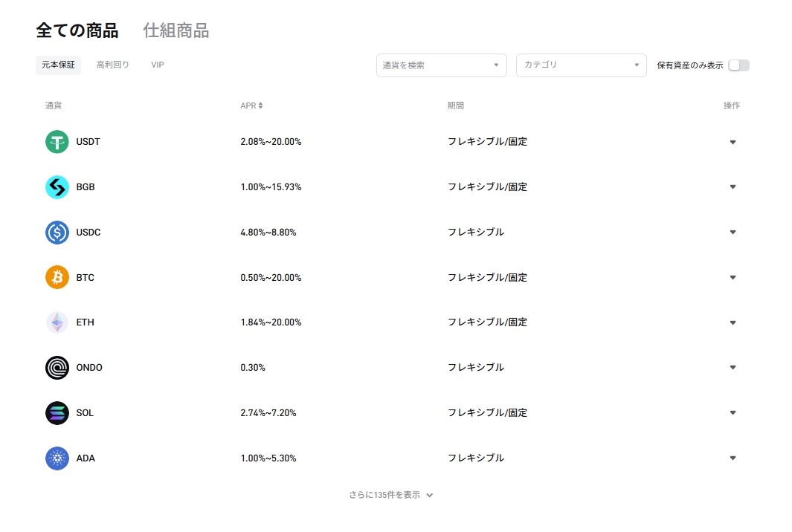Viewport: 792px width, 532px height.
Task: Click the ETH Ethereum icon
Action: (57, 322)
